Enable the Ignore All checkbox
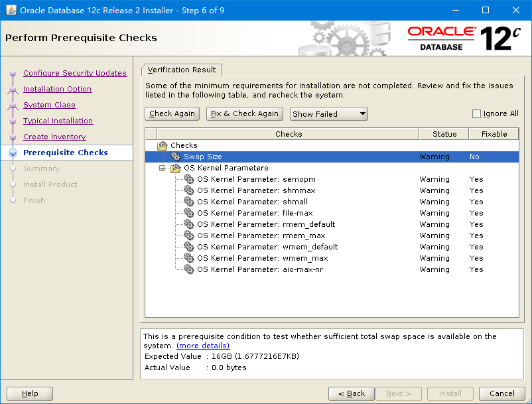The height and width of the screenshot is (404, 532). (x=476, y=113)
